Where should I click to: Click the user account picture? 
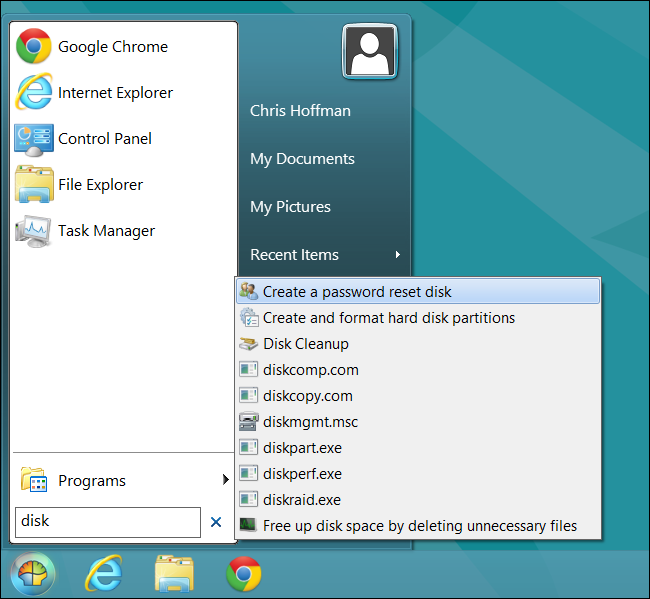click(x=370, y=51)
